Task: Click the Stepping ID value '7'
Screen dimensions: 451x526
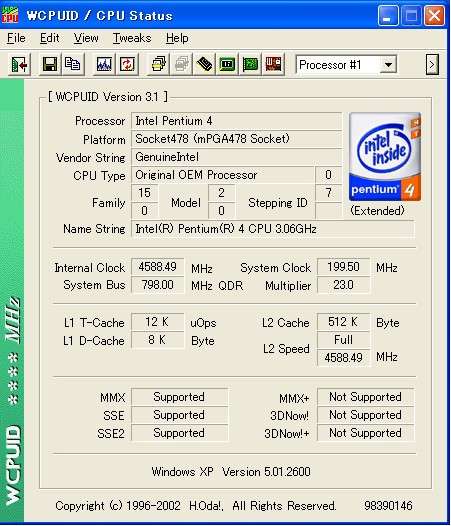Action: pos(329,193)
